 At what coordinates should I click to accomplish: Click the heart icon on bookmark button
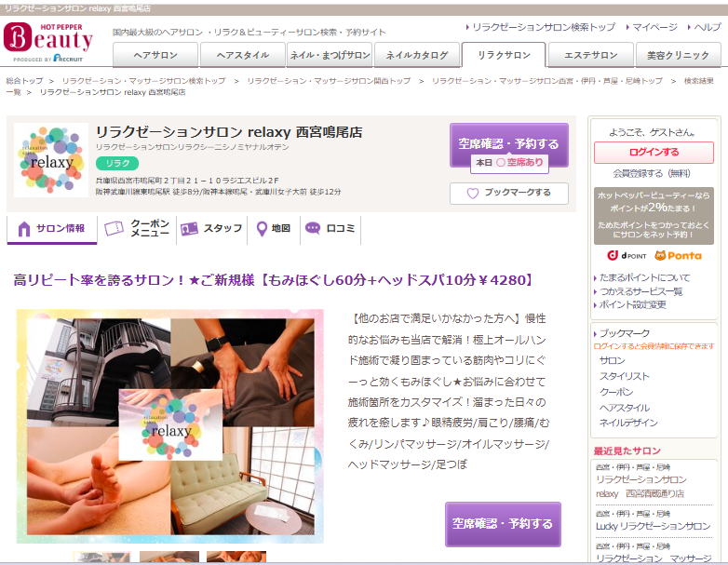click(x=472, y=193)
